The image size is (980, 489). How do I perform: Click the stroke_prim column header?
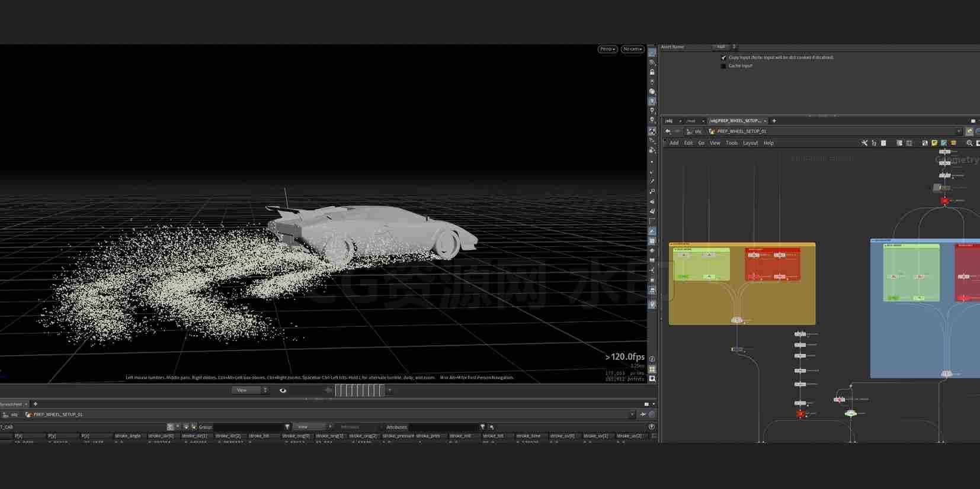428,436
